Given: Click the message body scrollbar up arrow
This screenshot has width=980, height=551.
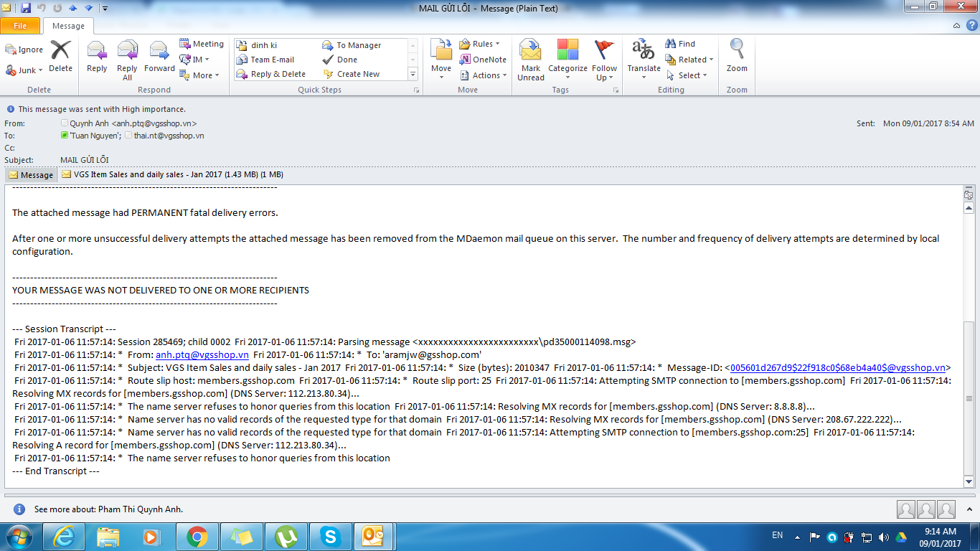Looking at the screenshot, I should point(969,207).
